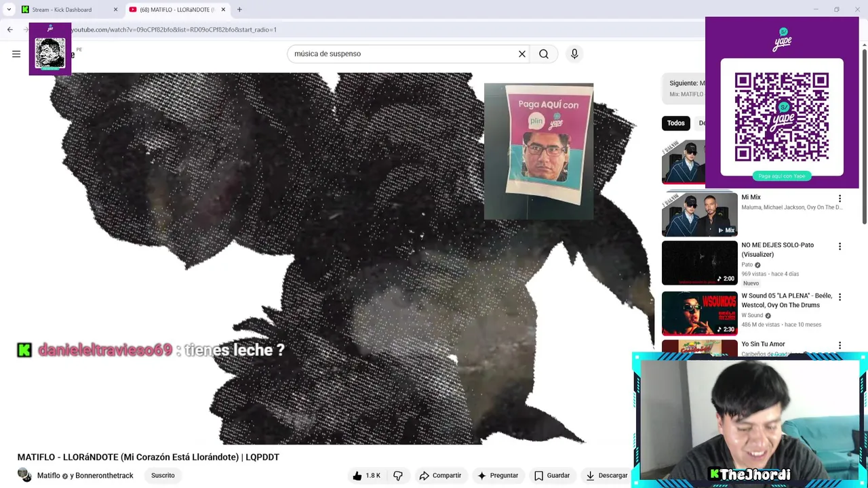
Task: Click the Pato channel name
Action: coord(747,265)
